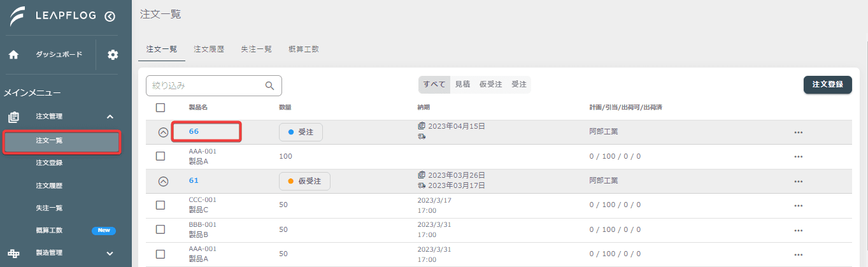Click quantity 100 of AAA-001

tap(286, 156)
